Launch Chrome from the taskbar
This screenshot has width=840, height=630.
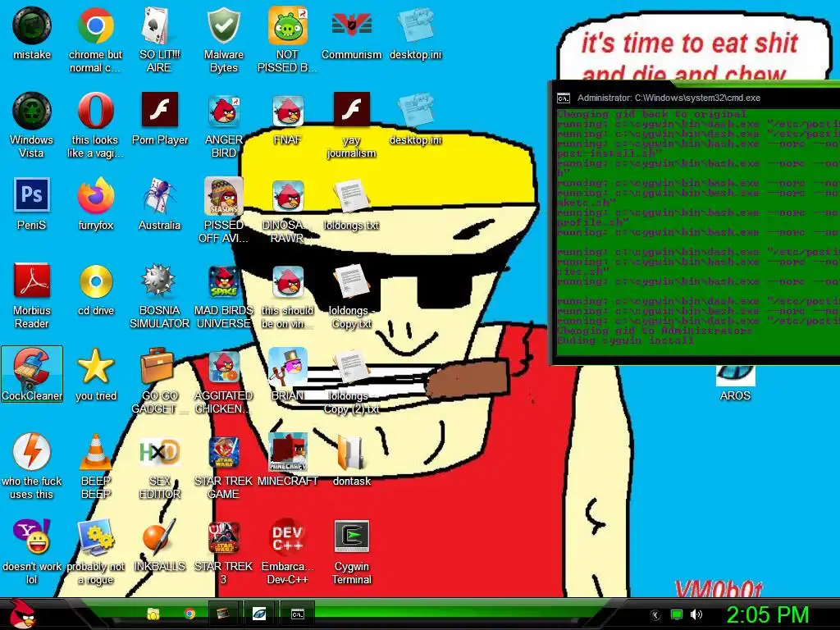coord(189,614)
